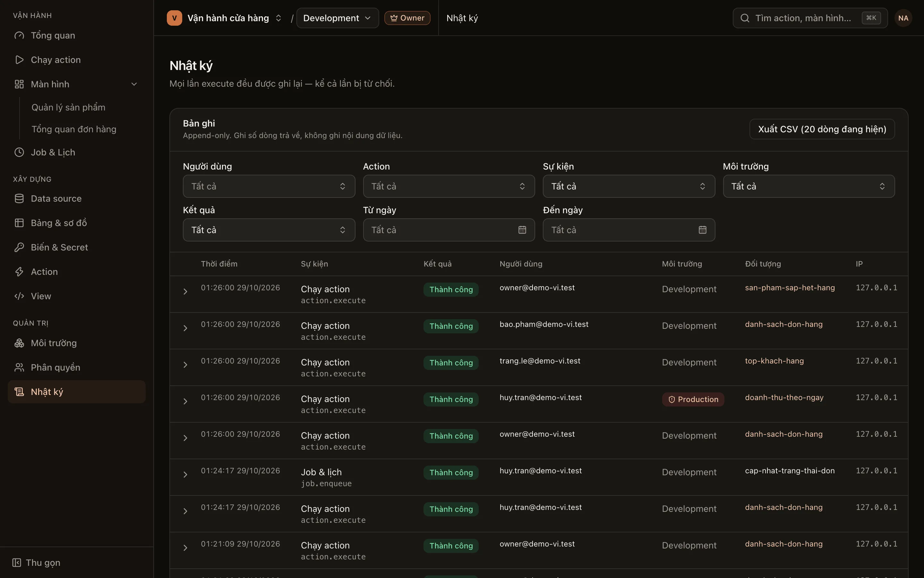This screenshot has width=924, height=578.
Task: Open Tổng quan đơn hàng screen
Action: click(74, 129)
